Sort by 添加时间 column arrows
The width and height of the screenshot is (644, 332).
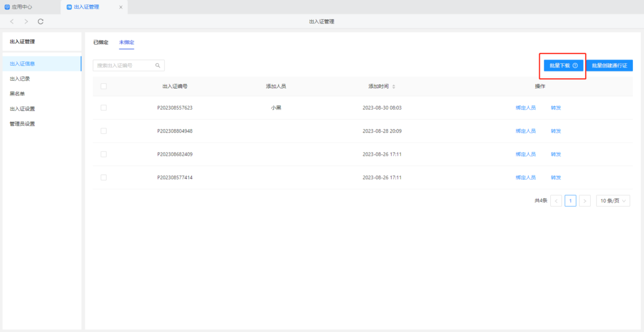click(x=394, y=87)
